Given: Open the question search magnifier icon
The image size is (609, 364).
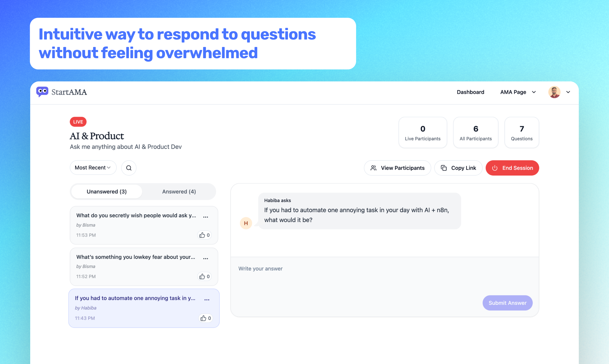Looking at the screenshot, I should pyautogui.click(x=129, y=168).
